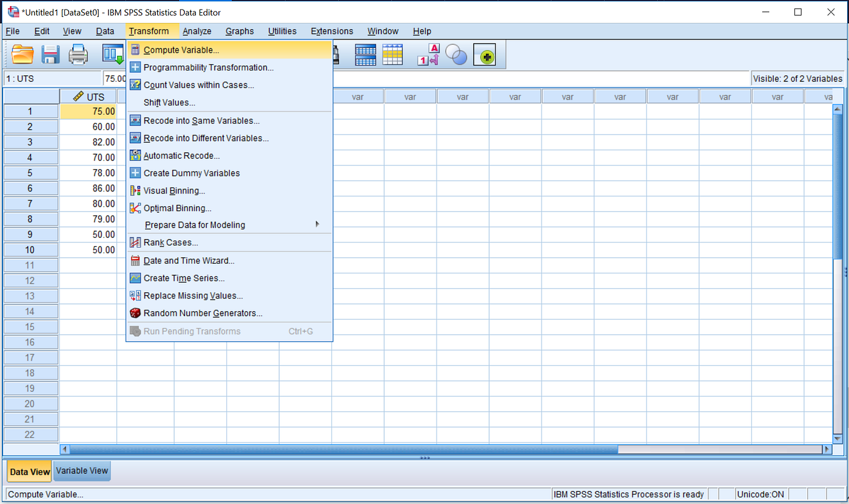Click the cell with 50.00 in row 9

(89, 234)
